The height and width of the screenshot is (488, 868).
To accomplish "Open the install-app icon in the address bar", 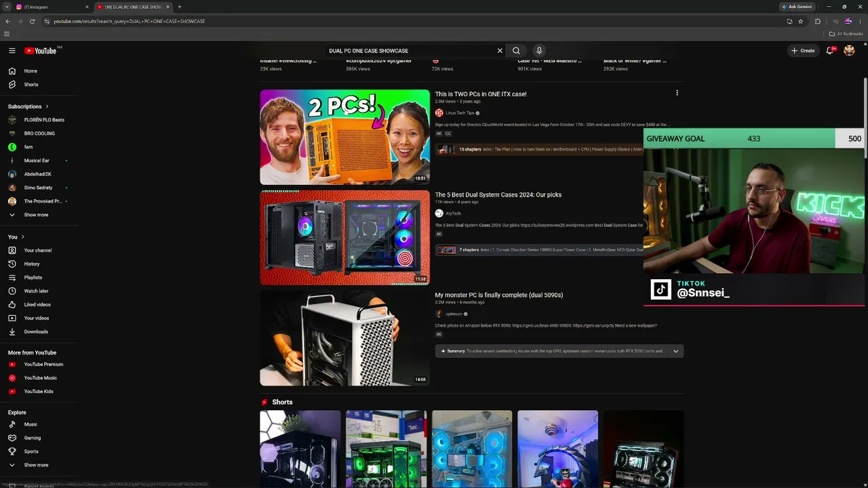I will (789, 21).
